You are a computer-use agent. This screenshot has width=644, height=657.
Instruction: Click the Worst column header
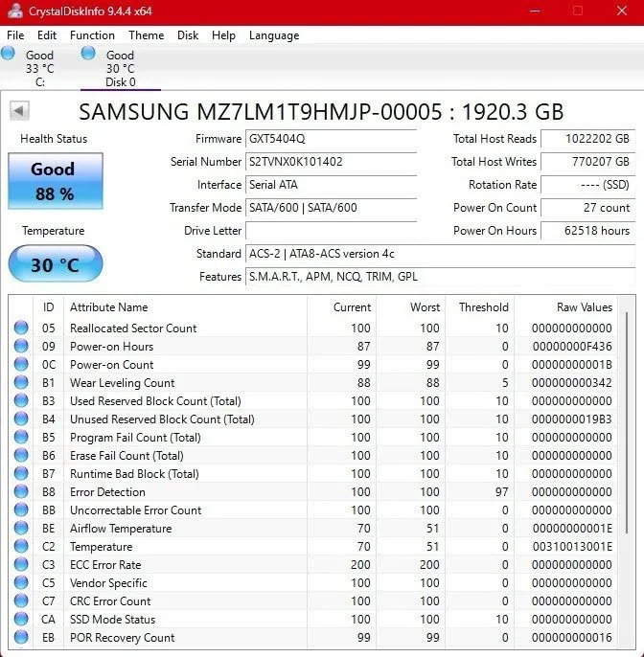(x=411, y=307)
